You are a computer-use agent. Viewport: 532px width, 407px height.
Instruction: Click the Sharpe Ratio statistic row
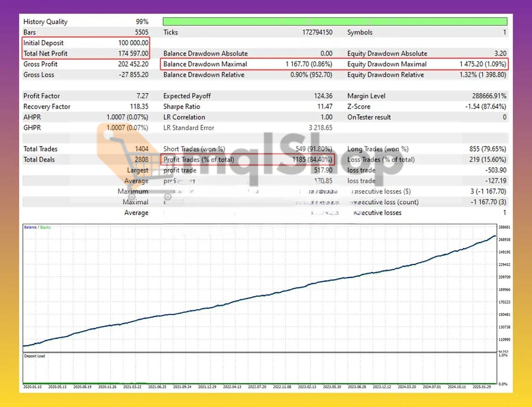point(182,106)
